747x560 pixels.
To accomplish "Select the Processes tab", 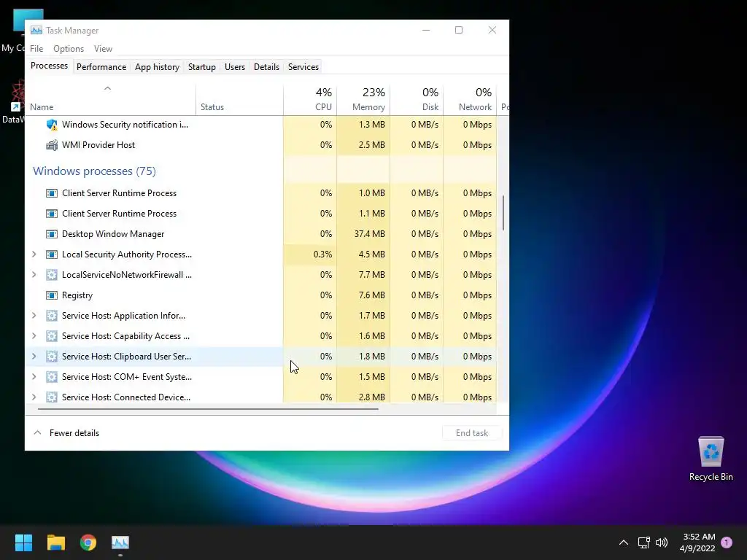I will [x=49, y=66].
